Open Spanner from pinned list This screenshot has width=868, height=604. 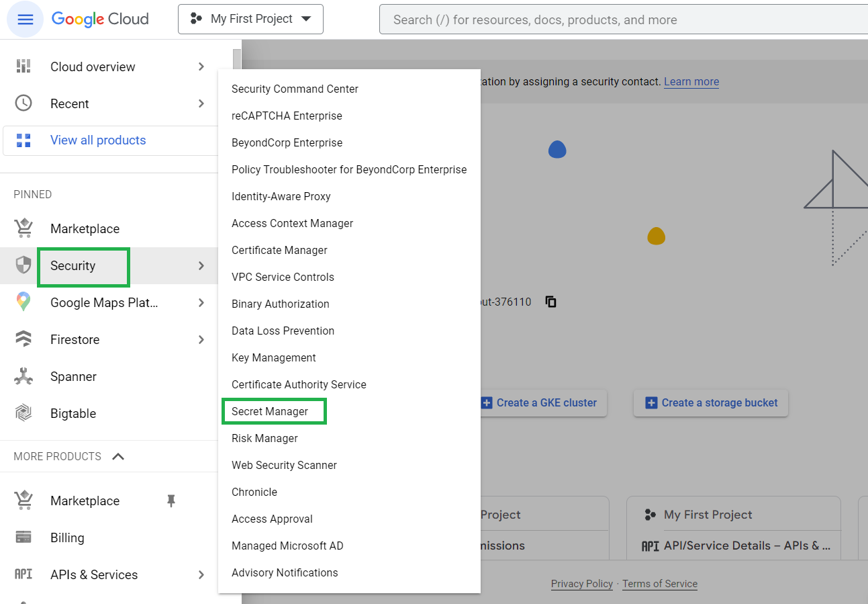(73, 376)
